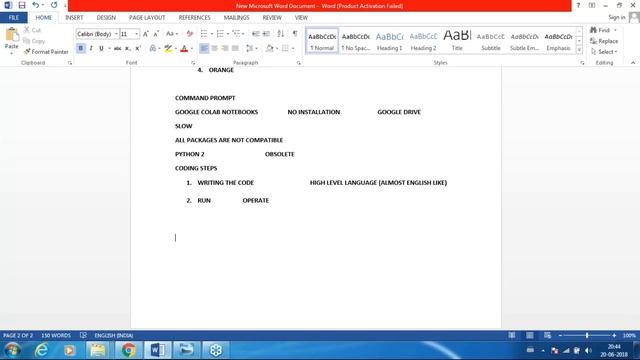Open the multilevel list dropdown
Screen dimensions: 640x360
[243, 34]
